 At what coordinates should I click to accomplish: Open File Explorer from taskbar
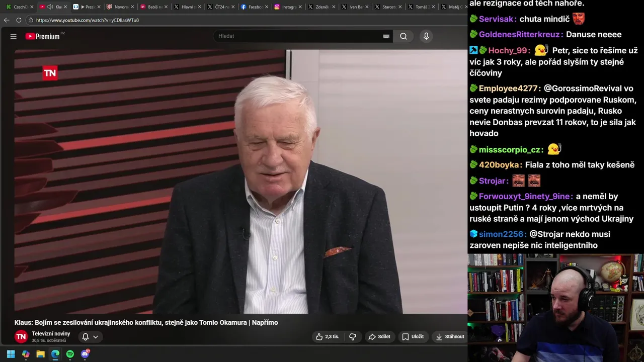click(40, 354)
